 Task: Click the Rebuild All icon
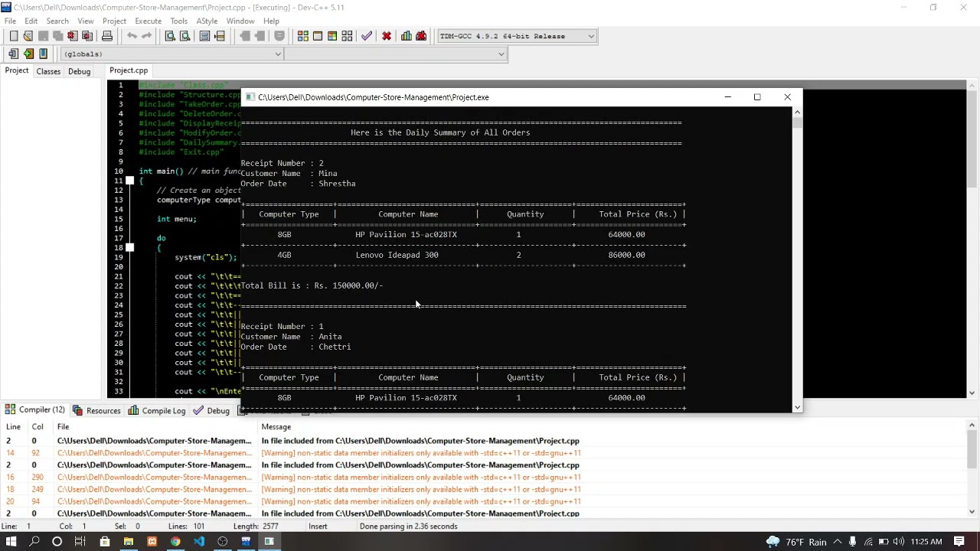click(347, 36)
